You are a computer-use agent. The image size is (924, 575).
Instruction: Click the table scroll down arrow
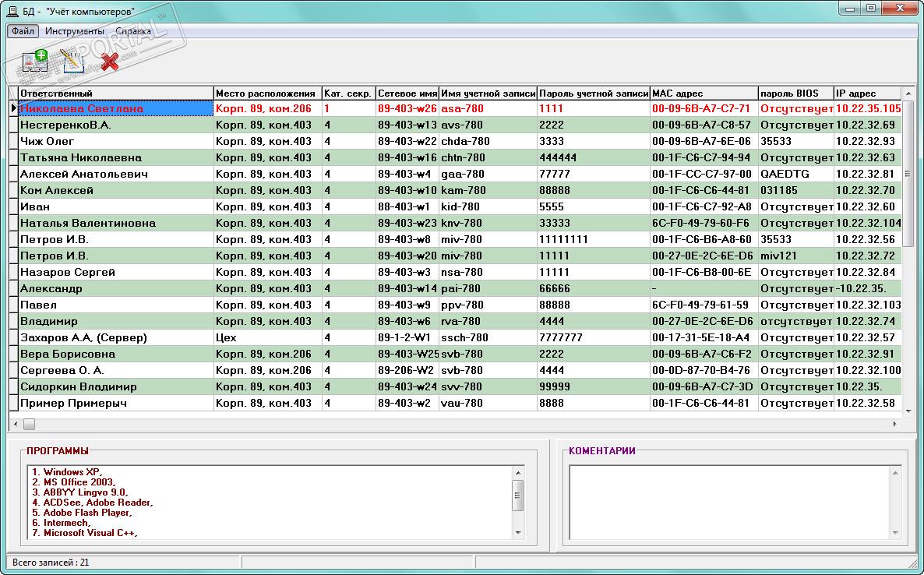point(908,411)
